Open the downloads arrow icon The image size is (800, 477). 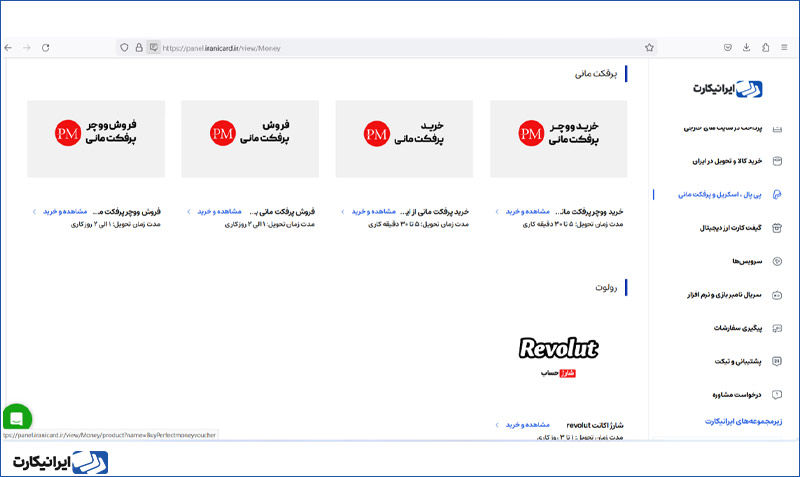coord(746,47)
